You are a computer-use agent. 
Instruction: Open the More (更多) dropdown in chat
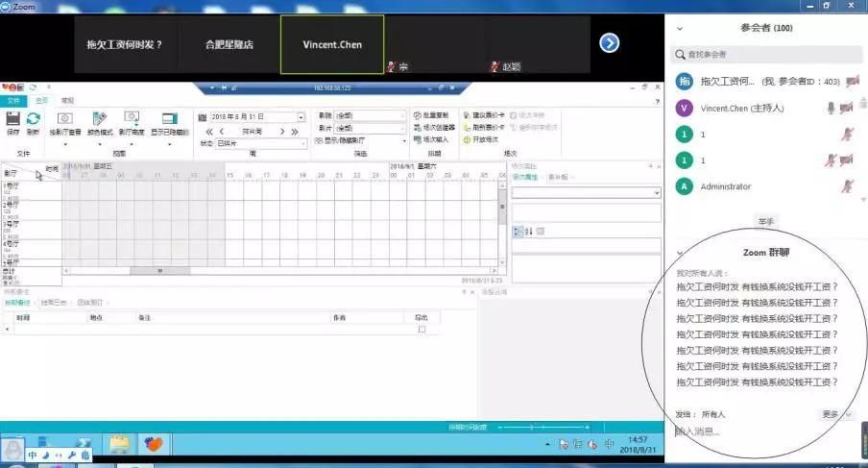[836, 414]
